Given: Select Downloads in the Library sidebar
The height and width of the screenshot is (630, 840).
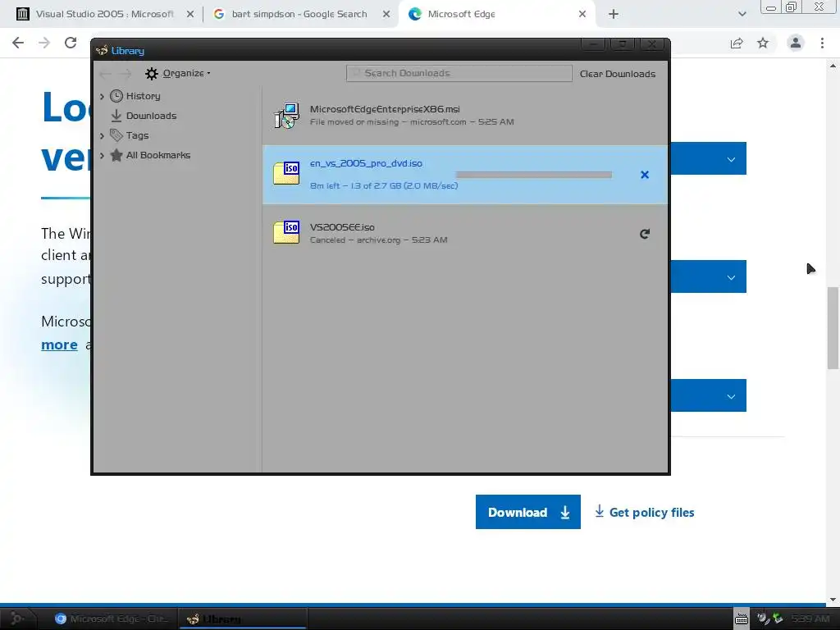Looking at the screenshot, I should click(x=151, y=116).
